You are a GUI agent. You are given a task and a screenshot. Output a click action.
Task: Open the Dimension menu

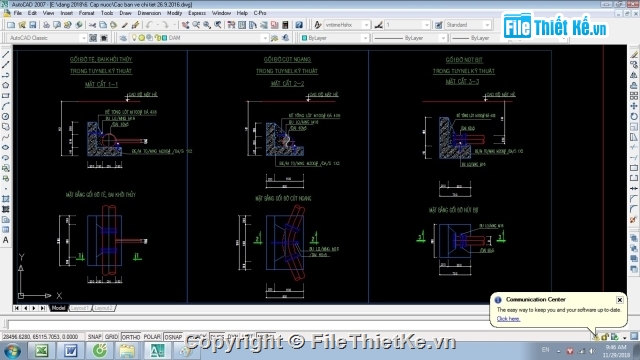(149, 13)
